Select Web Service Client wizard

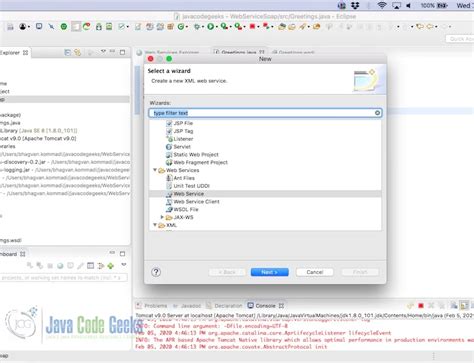pyautogui.click(x=193, y=202)
